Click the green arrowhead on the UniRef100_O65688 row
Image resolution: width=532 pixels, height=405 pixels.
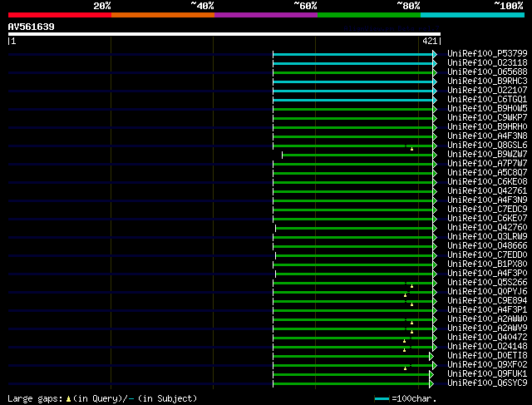tap(435, 72)
